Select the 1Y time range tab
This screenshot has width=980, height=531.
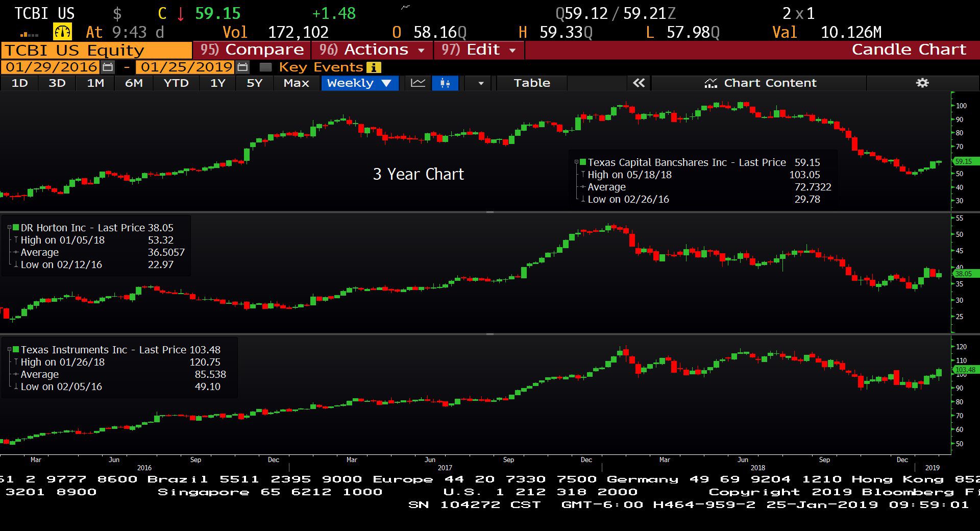pos(218,83)
